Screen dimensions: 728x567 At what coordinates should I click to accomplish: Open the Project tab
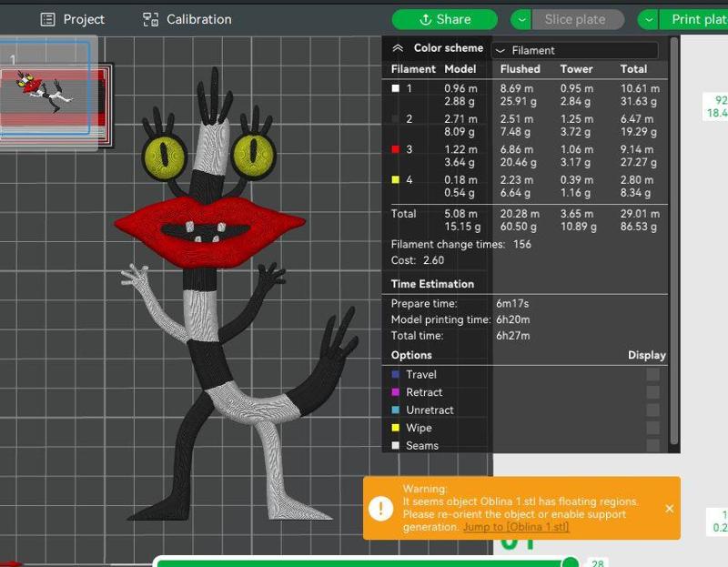tap(73, 19)
